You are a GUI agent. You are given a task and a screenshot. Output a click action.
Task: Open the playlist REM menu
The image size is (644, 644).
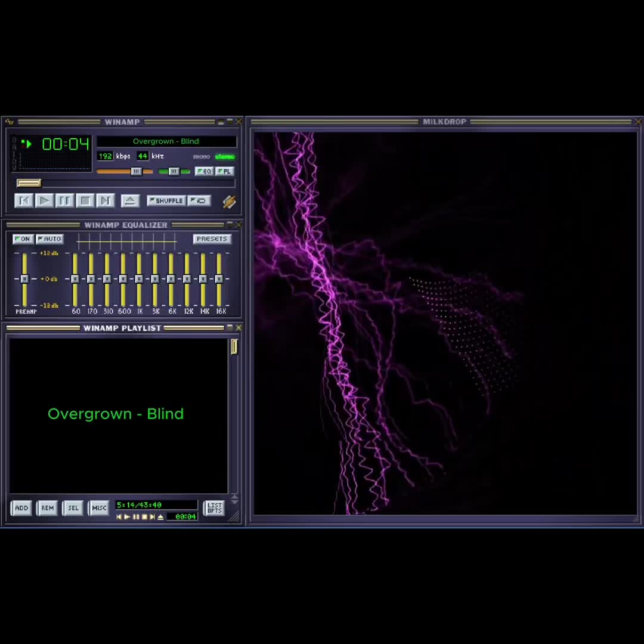pyautogui.click(x=47, y=508)
